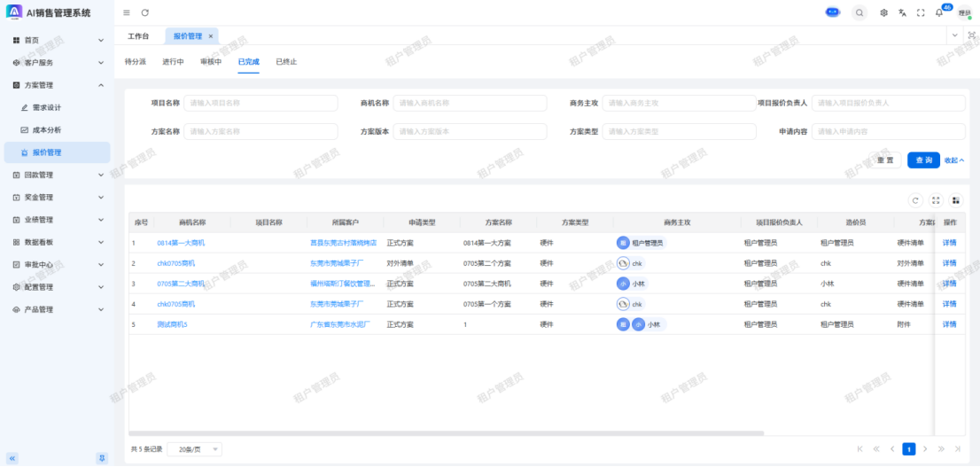Open the table column settings icon
This screenshot has height=467, width=980.
click(955, 200)
